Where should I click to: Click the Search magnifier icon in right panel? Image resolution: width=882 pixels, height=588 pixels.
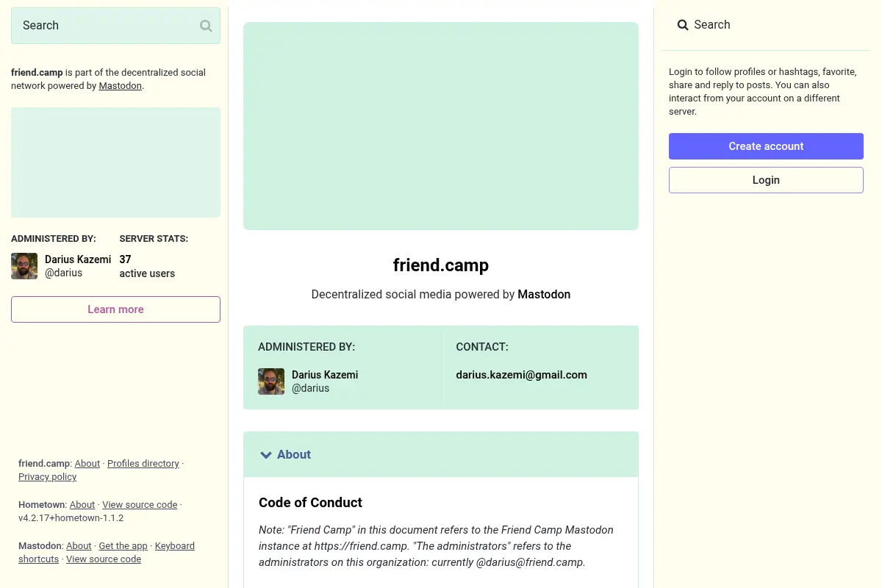[683, 25]
